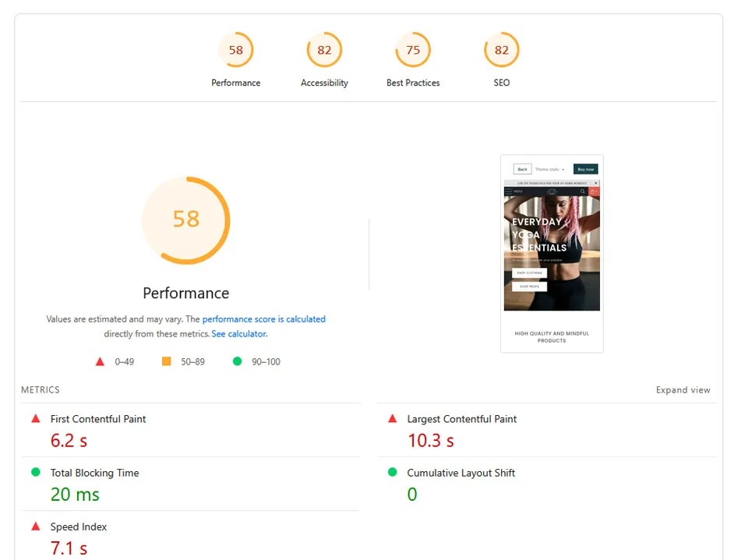Click the green circle beside Cumulative Layout Shift
738x560 pixels.
pos(393,473)
